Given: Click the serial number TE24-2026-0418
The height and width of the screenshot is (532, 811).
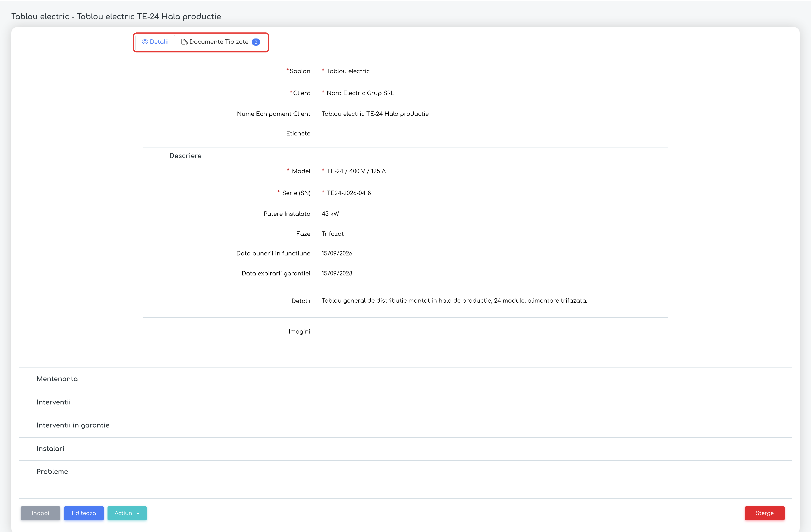Looking at the screenshot, I should tap(349, 193).
